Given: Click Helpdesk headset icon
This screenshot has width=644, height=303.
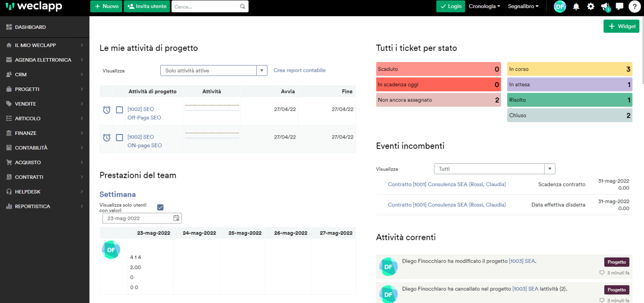Looking at the screenshot, I should 9,191.
